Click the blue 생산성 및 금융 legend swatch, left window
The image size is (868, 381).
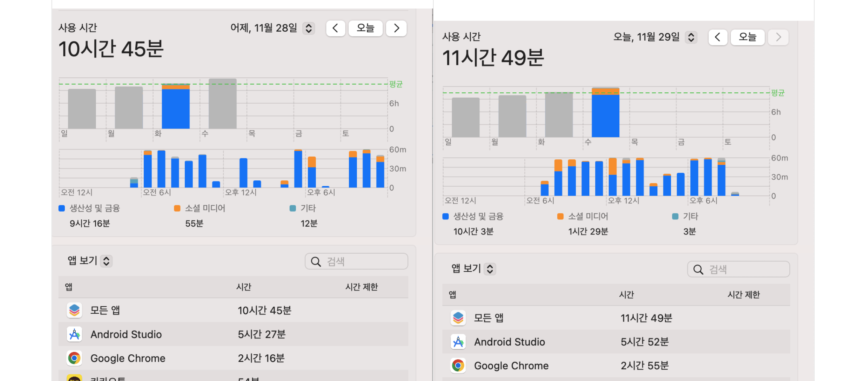tap(62, 208)
